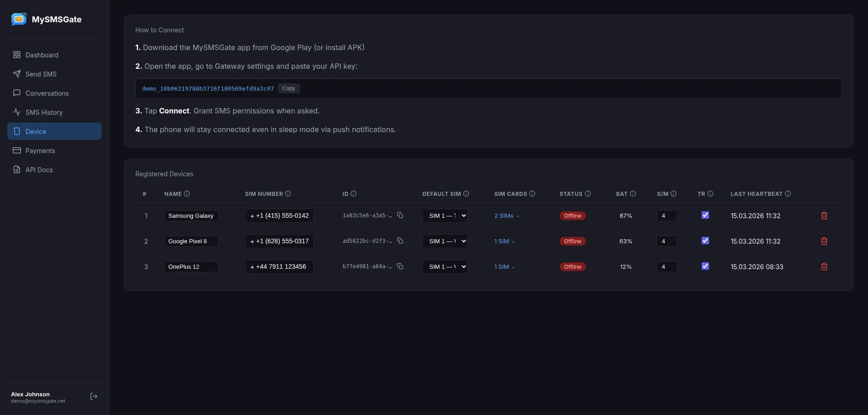868x415 pixels.
Task: Copy the Samsung Galaxy device ID
Action: click(x=400, y=215)
